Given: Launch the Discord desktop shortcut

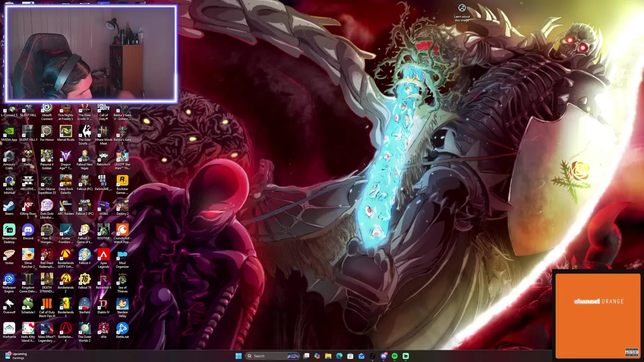Looking at the screenshot, I should pos(28,232).
